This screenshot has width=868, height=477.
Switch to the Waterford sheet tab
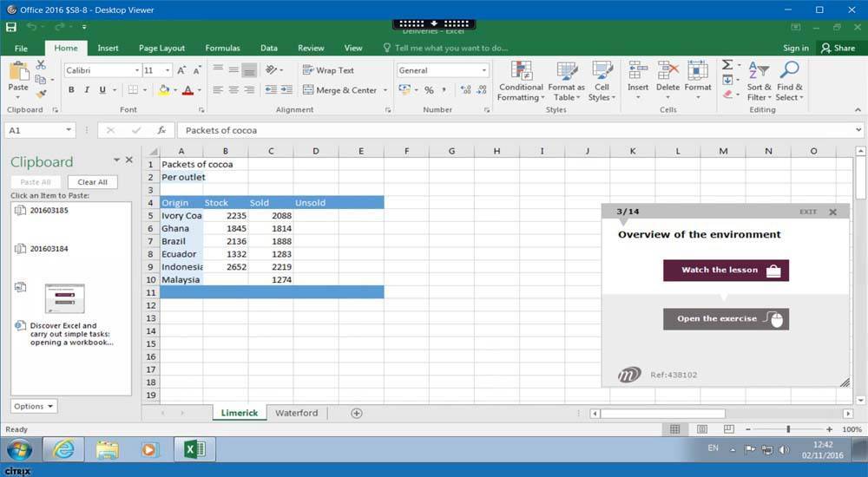tap(296, 413)
